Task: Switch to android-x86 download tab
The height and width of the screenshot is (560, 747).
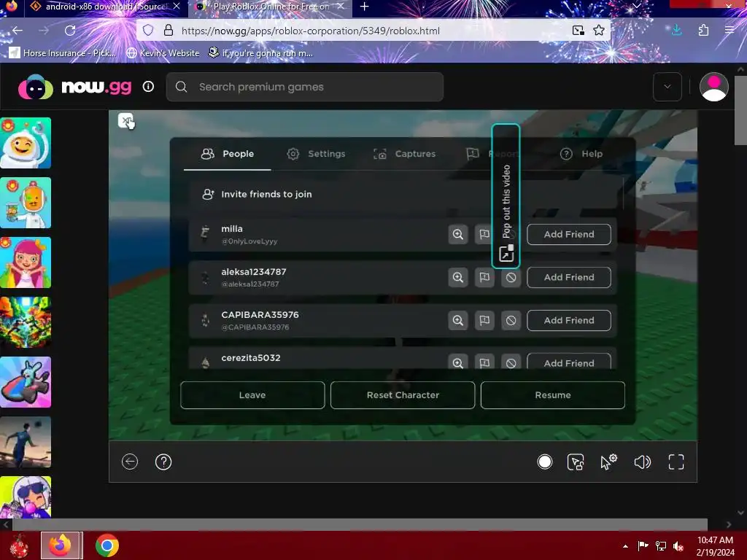Action: (106, 7)
